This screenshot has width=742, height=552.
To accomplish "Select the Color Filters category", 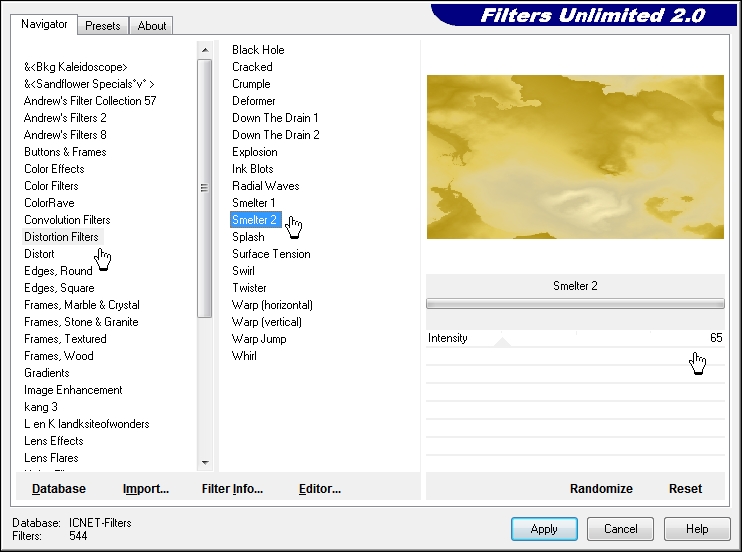I will click(x=51, y=186).
